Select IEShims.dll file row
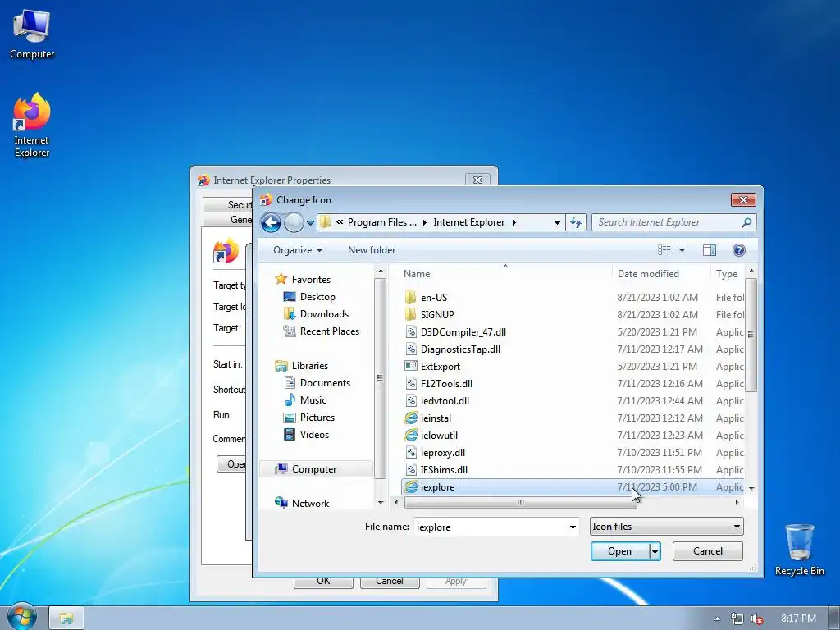Screen dimensions: 840x630 [x=573, y=470]
